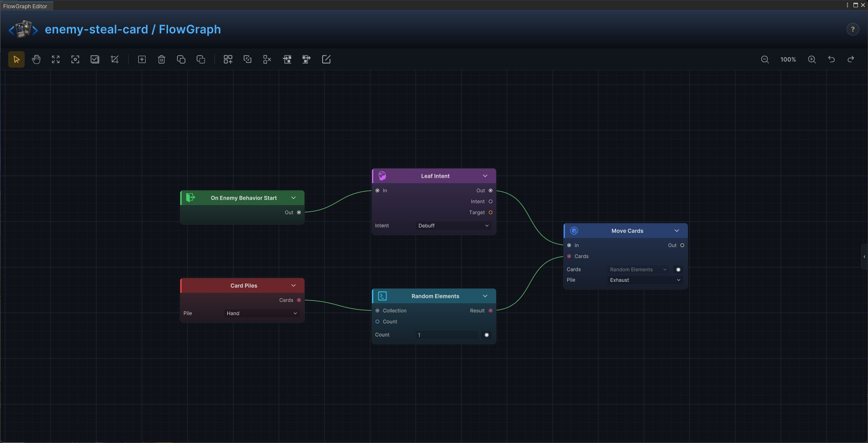The width and height of the screenshot is (868, 443).
Task: Toggle the Count port binding in Random Elements
Action: [486, 335]
